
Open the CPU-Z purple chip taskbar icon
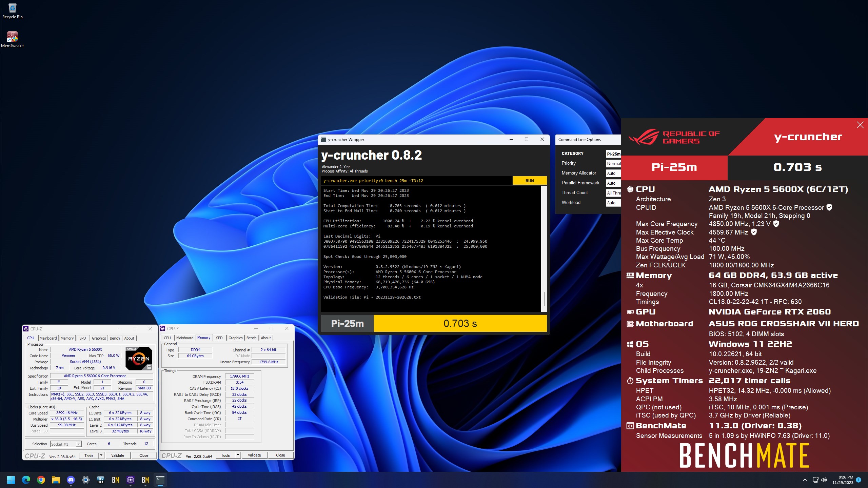click(130, 480)
